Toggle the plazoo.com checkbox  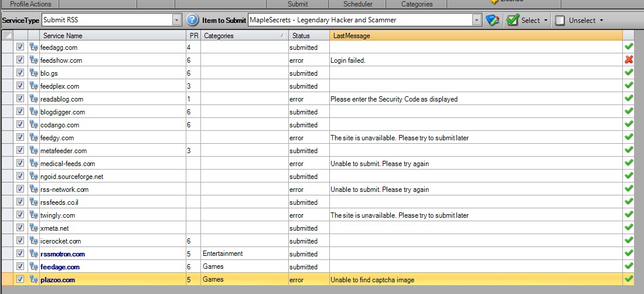pyautogui.click(x=20, y=279)
